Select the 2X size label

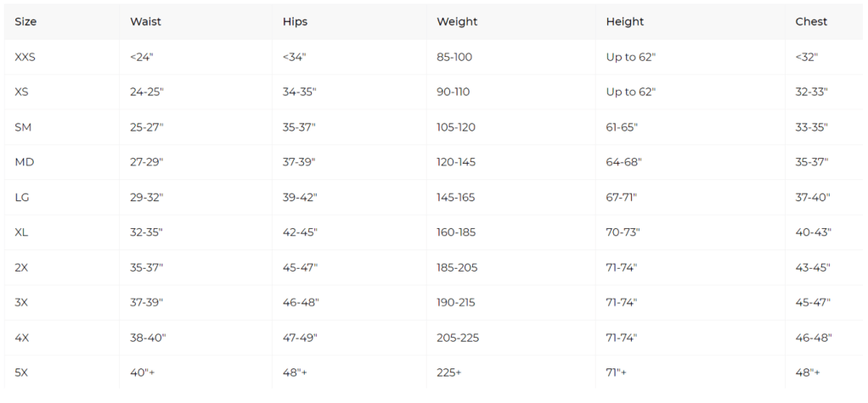[22, 267]
